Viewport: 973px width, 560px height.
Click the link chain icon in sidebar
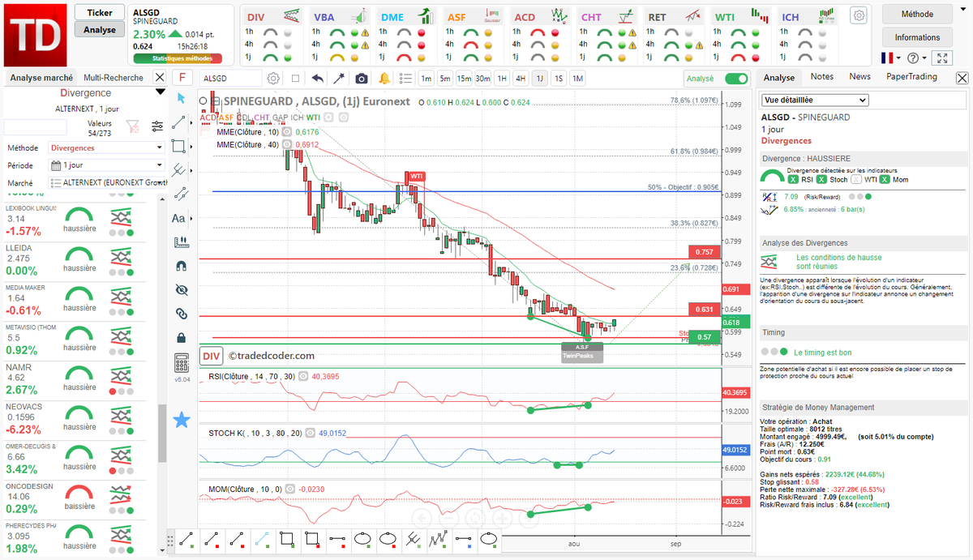(181, 313)
